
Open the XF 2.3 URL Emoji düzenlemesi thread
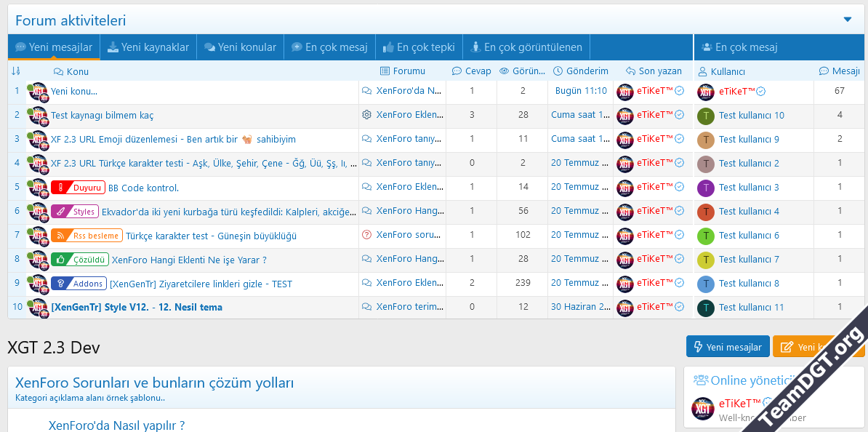tap(173, 139)
